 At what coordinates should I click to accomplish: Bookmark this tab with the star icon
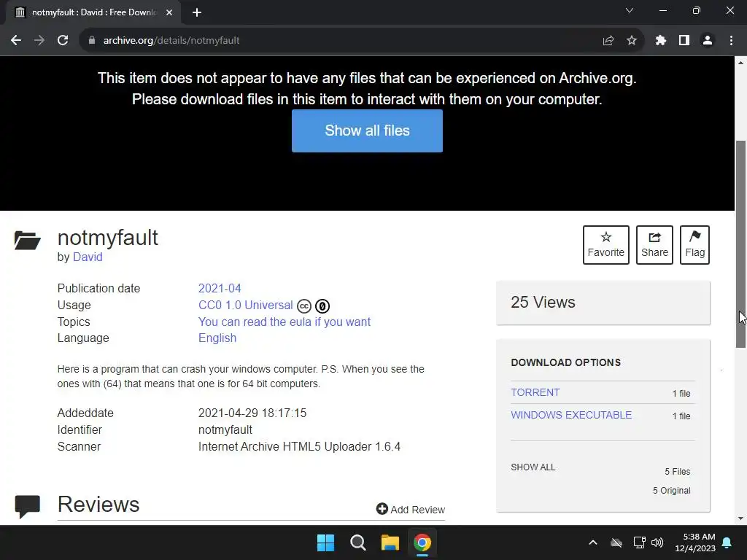coord(632,41)
